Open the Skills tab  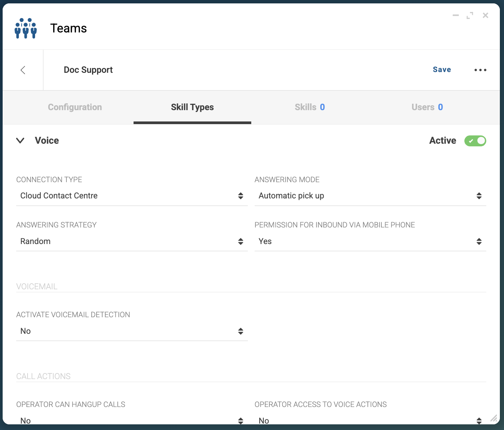pyautogui.click(x=310, y=107)
